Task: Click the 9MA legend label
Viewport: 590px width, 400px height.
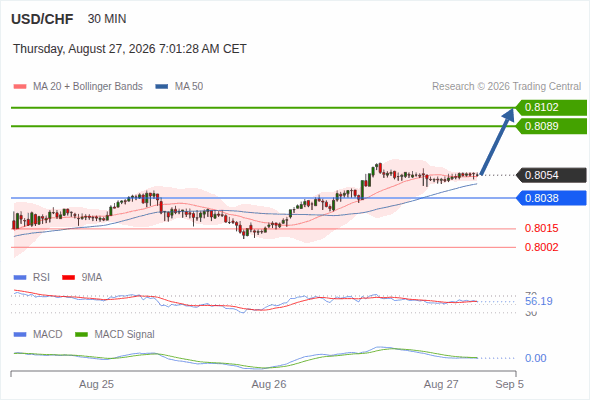Action: 92,278
